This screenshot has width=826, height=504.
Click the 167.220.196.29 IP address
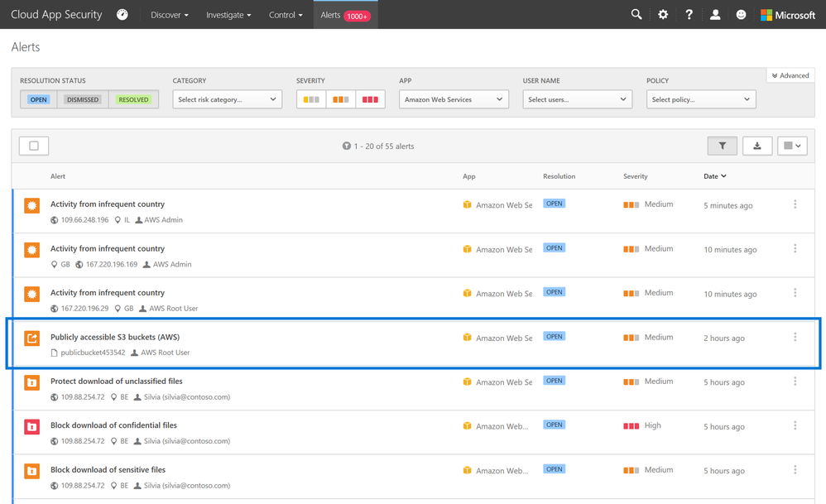point(84,309)
